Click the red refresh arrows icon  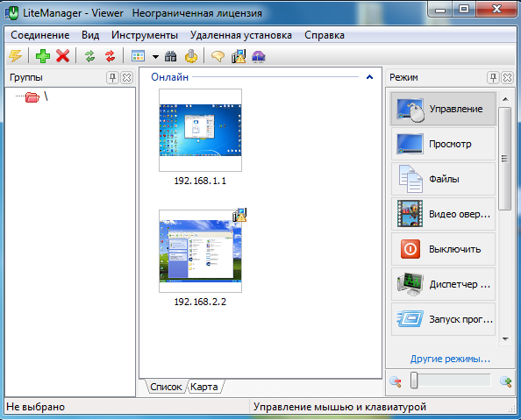pos(110,56)
